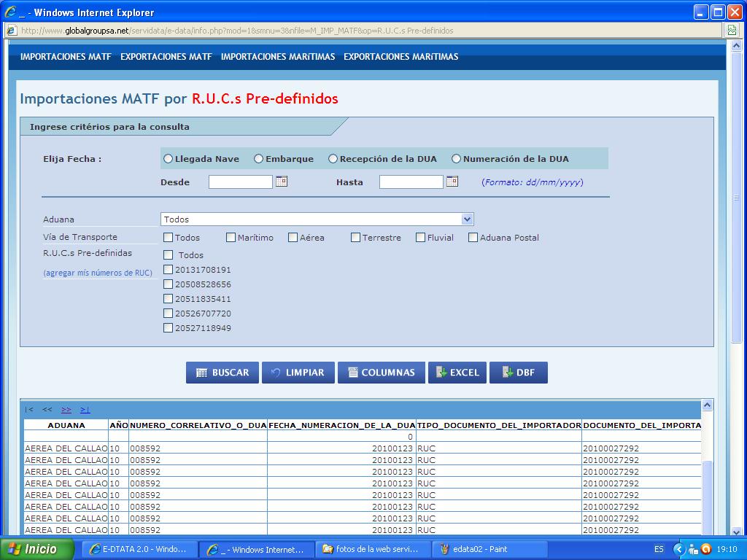The width and height of the screenshot is (747, 560).
Task: Click the Desde date input field
Action: pyautogui.click(x=240, y=182)
